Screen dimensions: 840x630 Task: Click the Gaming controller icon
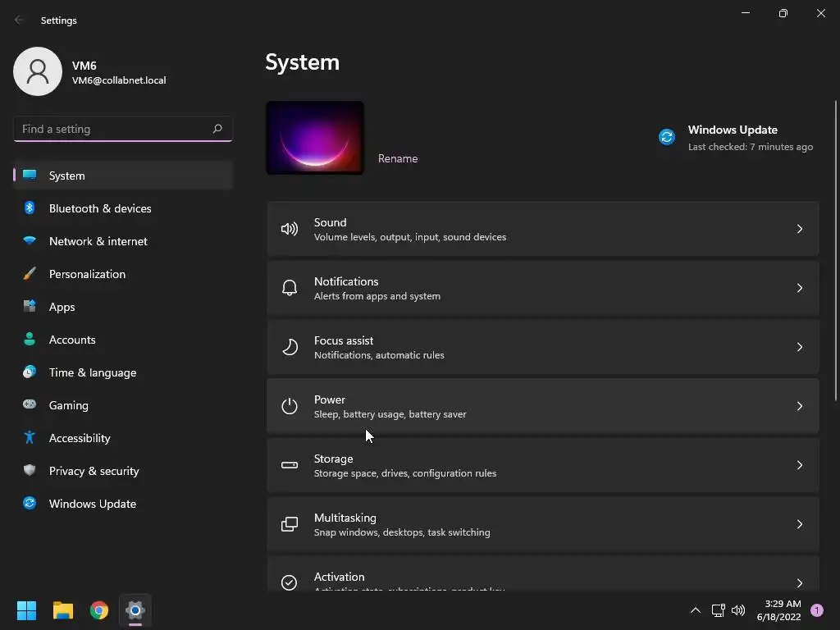click(30, 404)
